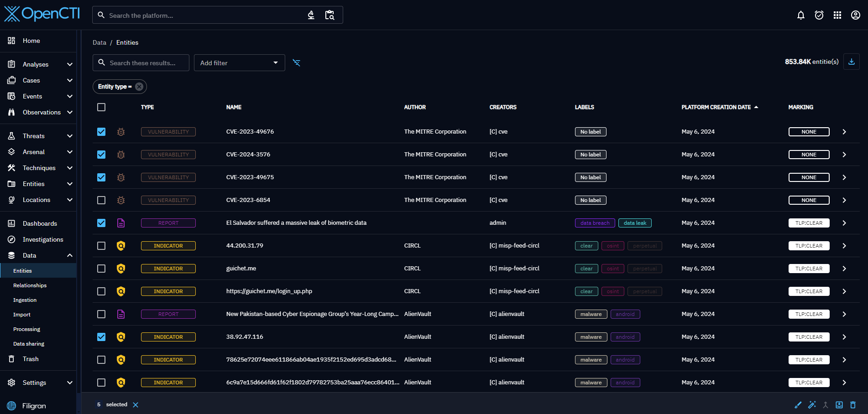This screenshot has height=414, width=868.
Task: Click the clear filters icon
Action: tap(297, 63)
